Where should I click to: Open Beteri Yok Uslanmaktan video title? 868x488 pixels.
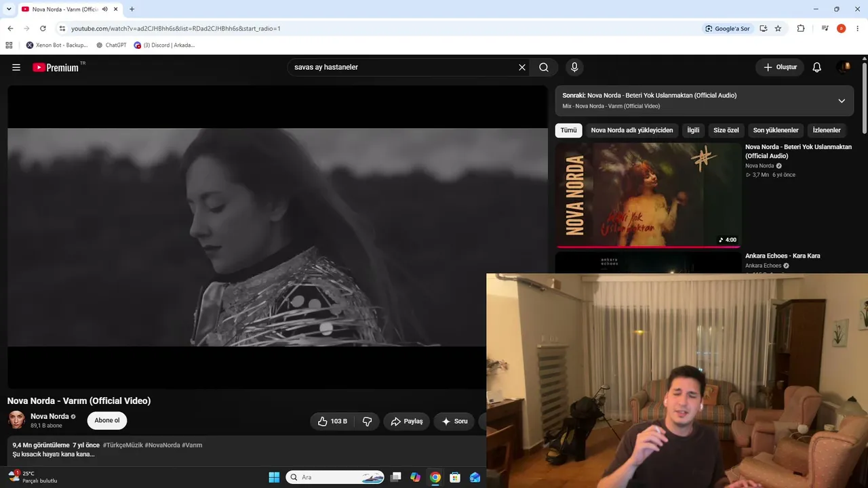tap(798, 151)
